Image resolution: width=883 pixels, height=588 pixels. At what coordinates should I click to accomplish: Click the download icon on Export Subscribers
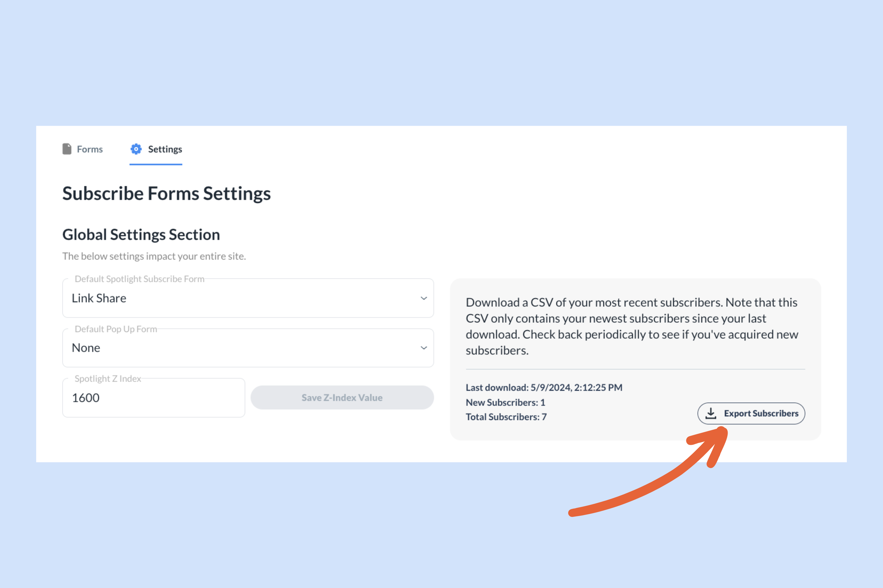[711, 413]
